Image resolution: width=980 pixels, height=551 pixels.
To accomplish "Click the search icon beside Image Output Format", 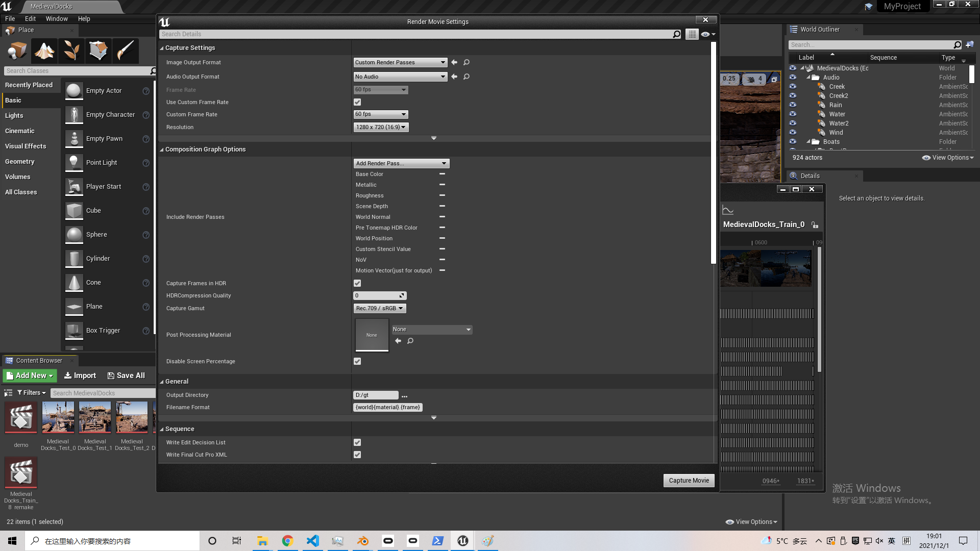I will [x=466, y=62].
